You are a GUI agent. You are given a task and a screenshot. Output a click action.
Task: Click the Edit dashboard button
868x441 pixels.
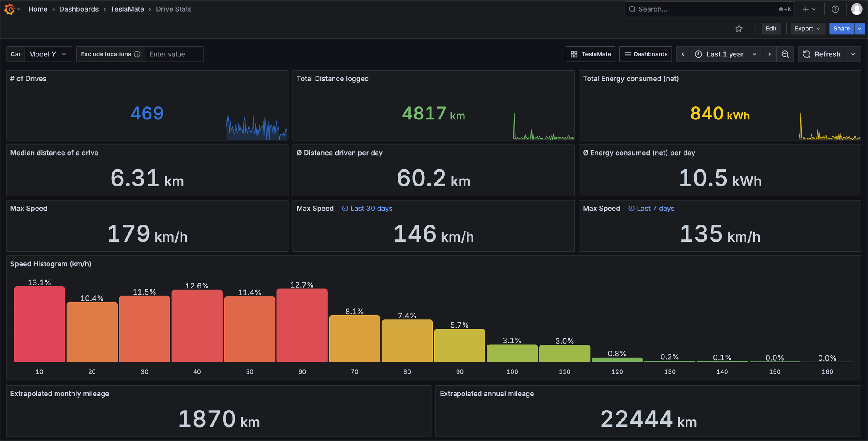[x=771, y=29]
